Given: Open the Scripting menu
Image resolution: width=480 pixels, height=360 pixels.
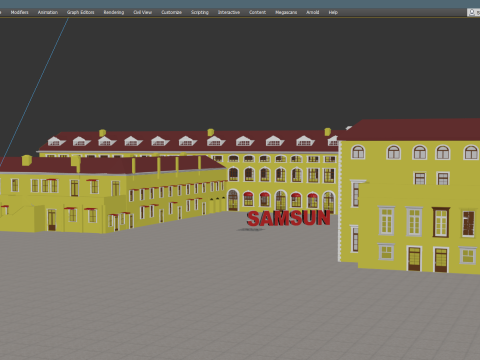Looking at the screenshot, I should pyautogui.click(x=200, y=12).
